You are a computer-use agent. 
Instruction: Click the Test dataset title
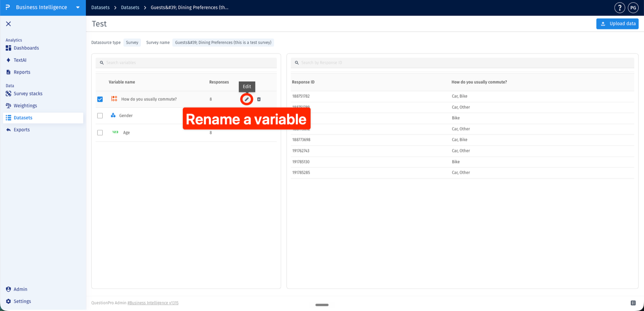[99, 24]
